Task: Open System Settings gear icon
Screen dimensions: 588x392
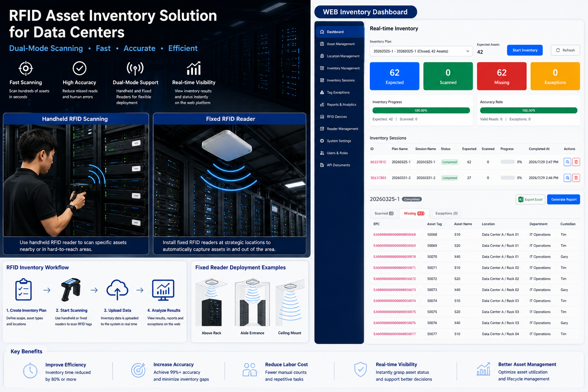Action: pyautogui.click(x=322, y=141)
